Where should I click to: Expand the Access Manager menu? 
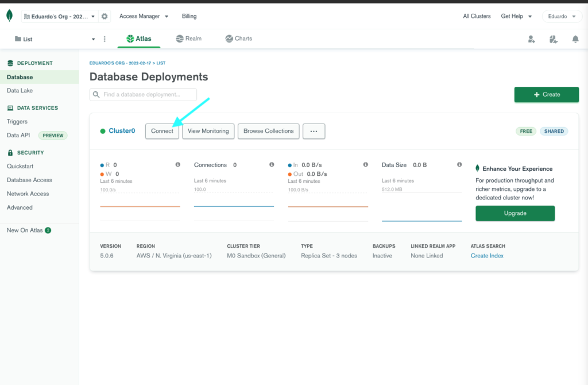coord(144,16)
